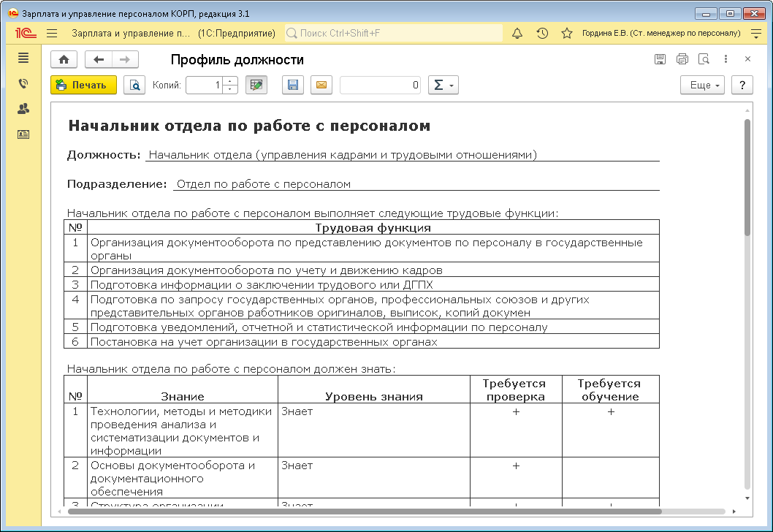
Task: Open the history clock icon
Action: coord(542,33)
